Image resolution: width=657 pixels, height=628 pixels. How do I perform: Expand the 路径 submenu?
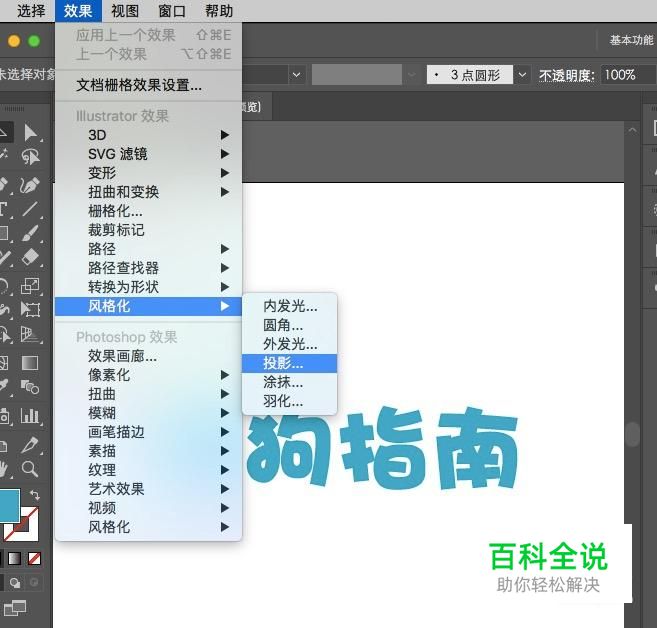[x=148, y=249]
